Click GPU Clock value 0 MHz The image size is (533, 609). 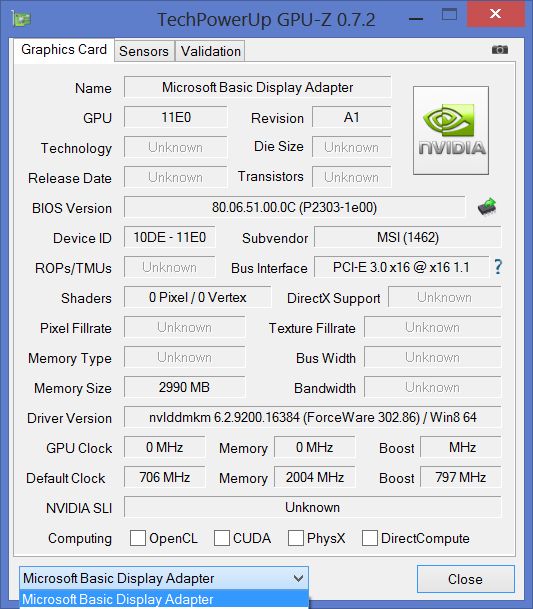pos(165,447)
